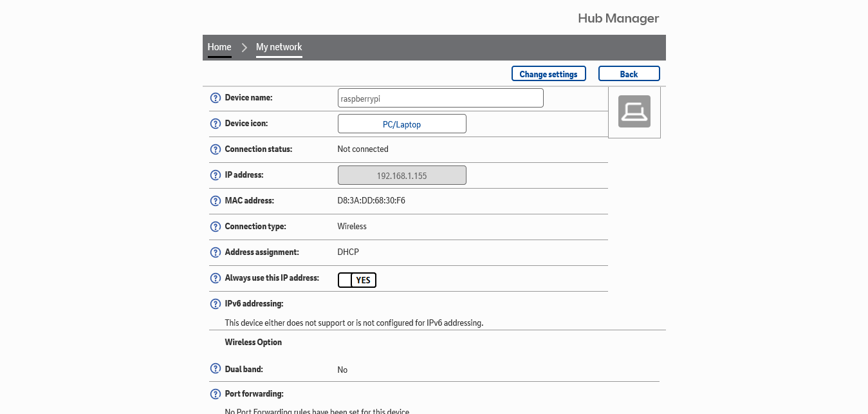Screen dimensions: 868x414
Task: Click the Always use this IP address label
Action: click(272, 278)
